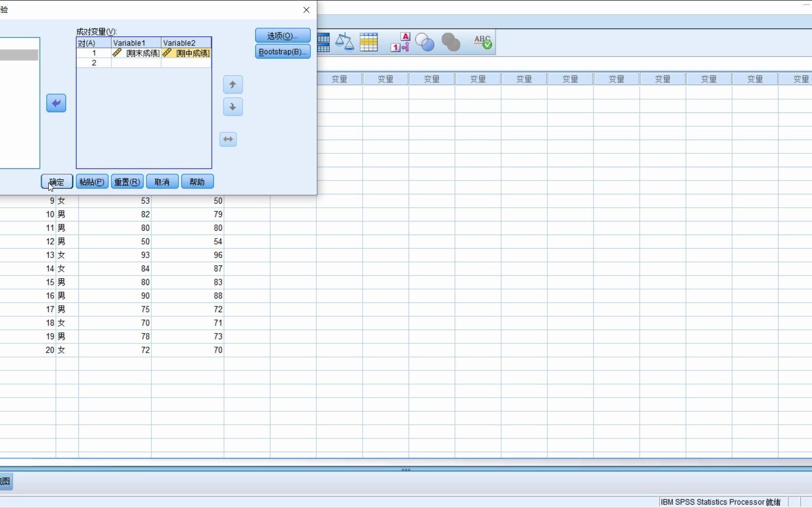This screenshot has width=812, height=508.
Task: Reset the dialog with 重置(R)
Action: [x=127, y=181]
